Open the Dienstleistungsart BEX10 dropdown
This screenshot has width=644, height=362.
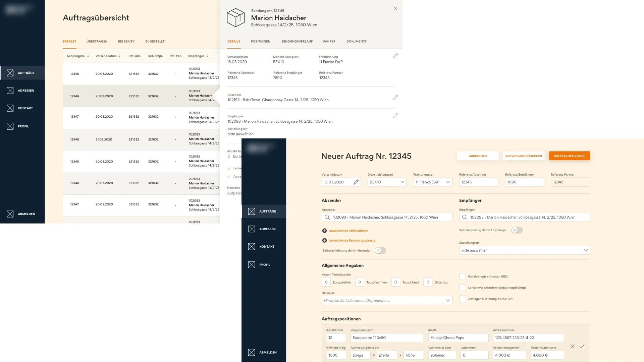(x=402, y=182)
